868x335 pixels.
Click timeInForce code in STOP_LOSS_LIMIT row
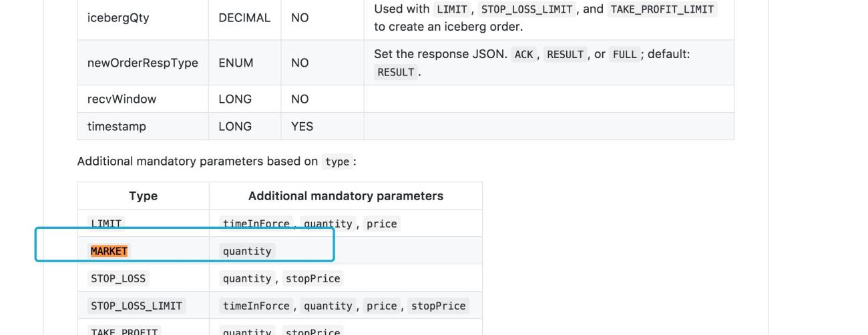pos(256,306)
